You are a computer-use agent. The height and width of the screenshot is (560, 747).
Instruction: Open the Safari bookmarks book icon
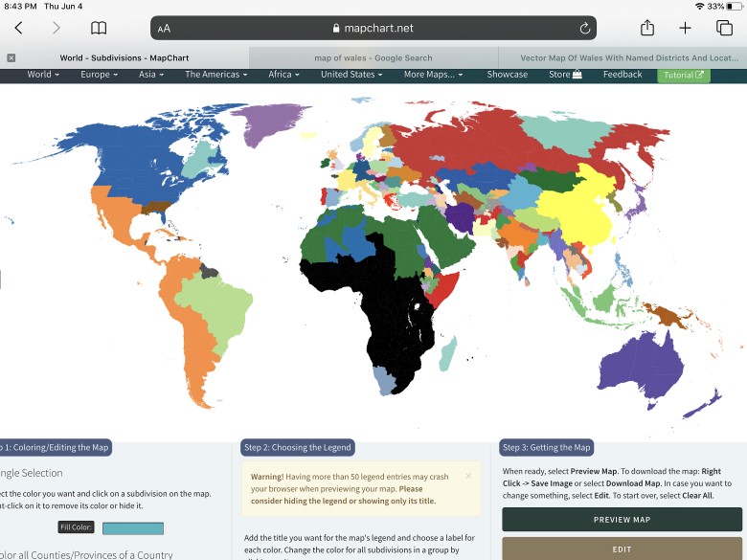pyautogui.click(x=99, y=29)
